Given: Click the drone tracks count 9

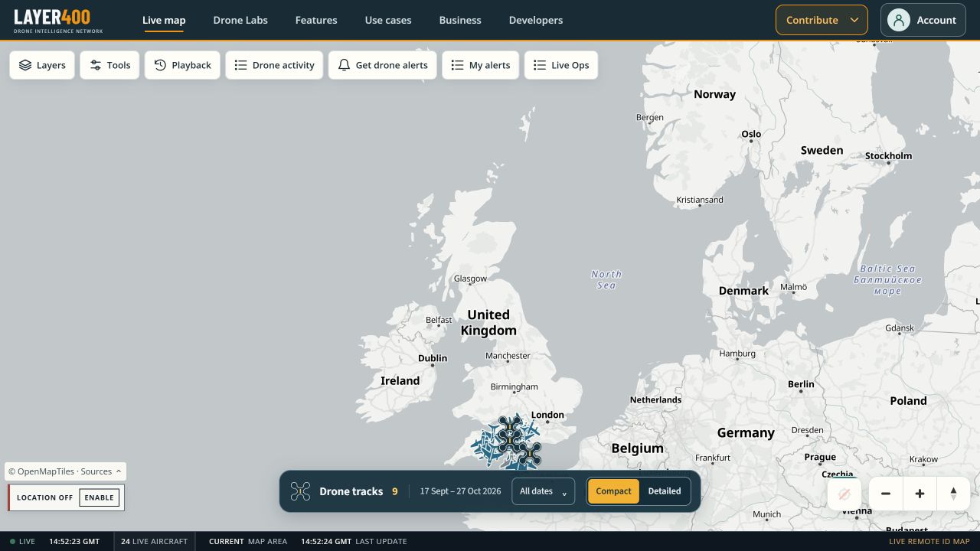Looking at the screenshot, I should point(395,491).
